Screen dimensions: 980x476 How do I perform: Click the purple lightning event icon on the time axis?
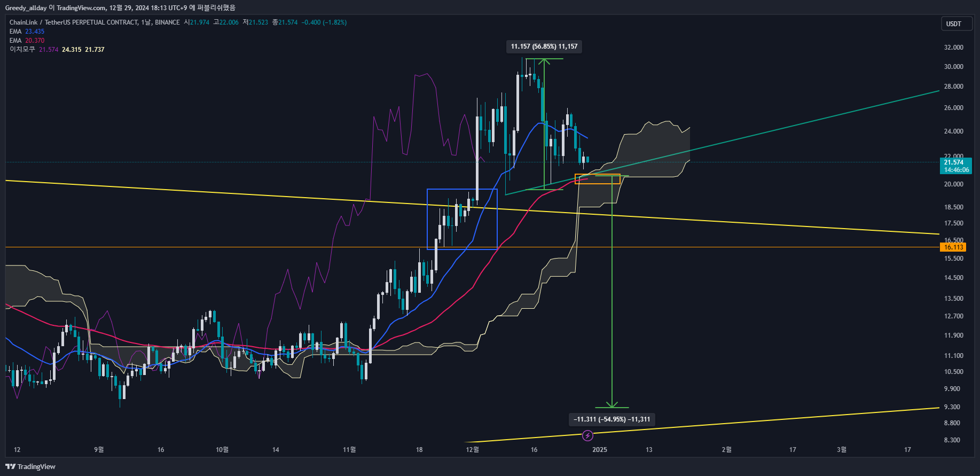(x=587, y=436)
